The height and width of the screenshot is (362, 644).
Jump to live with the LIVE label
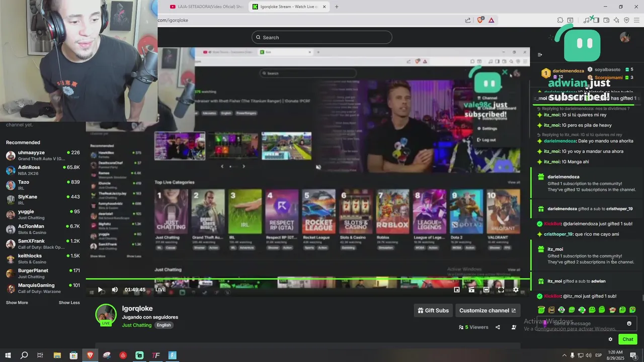tap(160, 290)
